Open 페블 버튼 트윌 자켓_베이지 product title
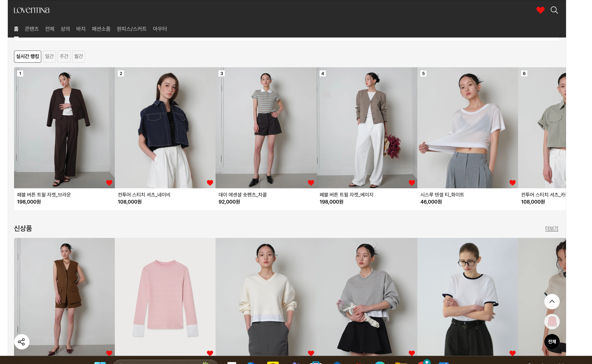Viewport: 592px width, 364px height. tap(346, 195)
